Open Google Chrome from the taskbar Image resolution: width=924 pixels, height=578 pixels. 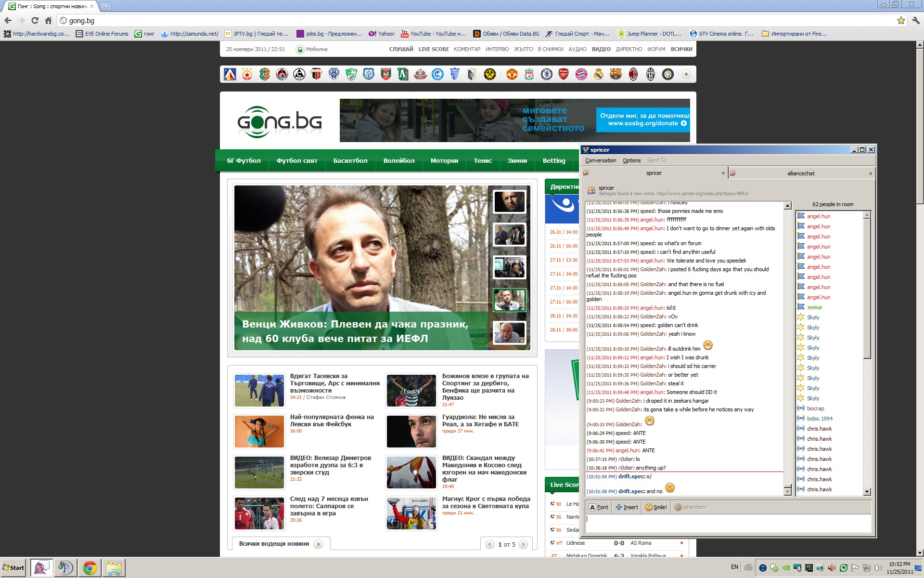click(90, 568)
